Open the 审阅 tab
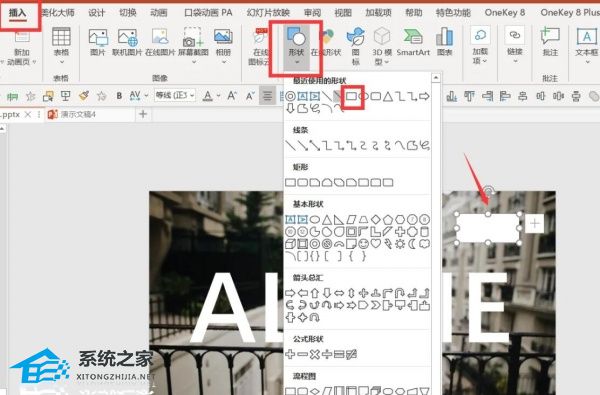This screenshot has width=600, height=395. (x=312, y=13)
